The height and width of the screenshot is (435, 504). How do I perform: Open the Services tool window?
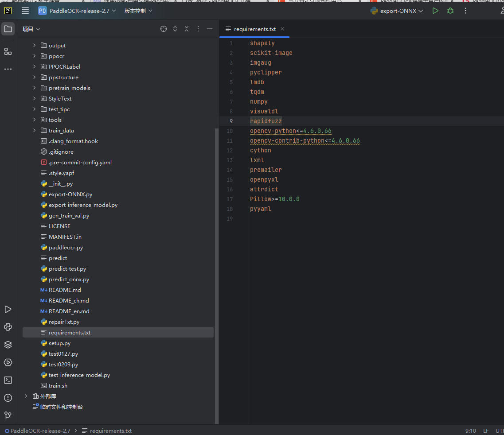(x=8, y=362)
